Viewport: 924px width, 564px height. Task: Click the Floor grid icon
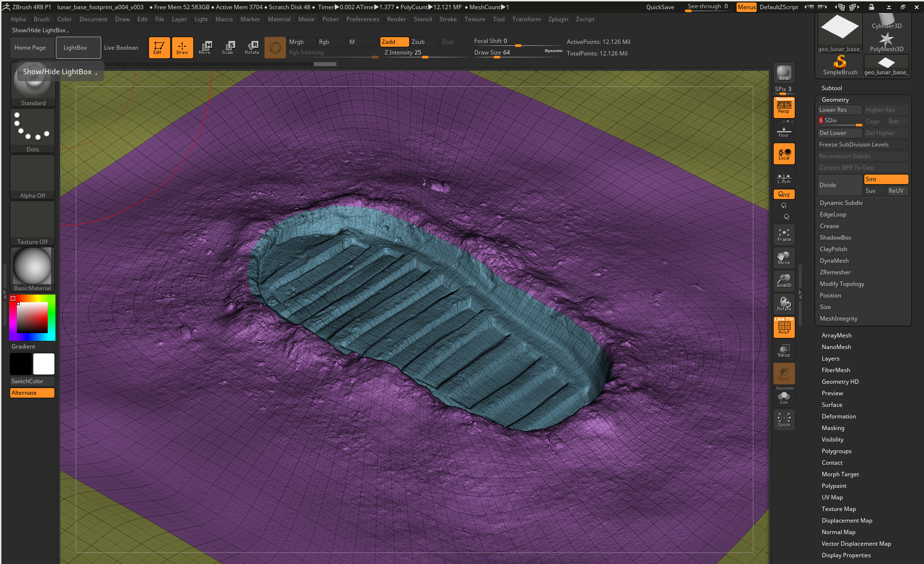pyautogui.click(x=784, y=132)
